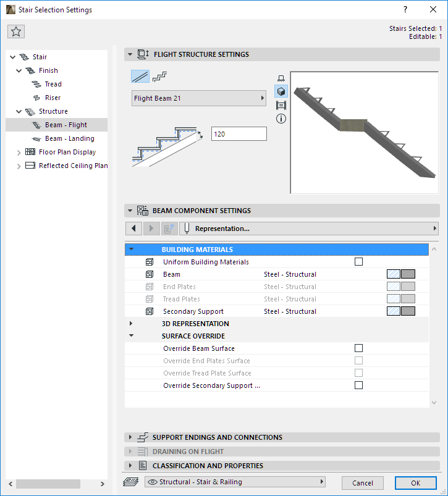Open the Flight Beam 21 dropdown
The height and width of the screenshot is (496, 448).
(x=199, y=98)
